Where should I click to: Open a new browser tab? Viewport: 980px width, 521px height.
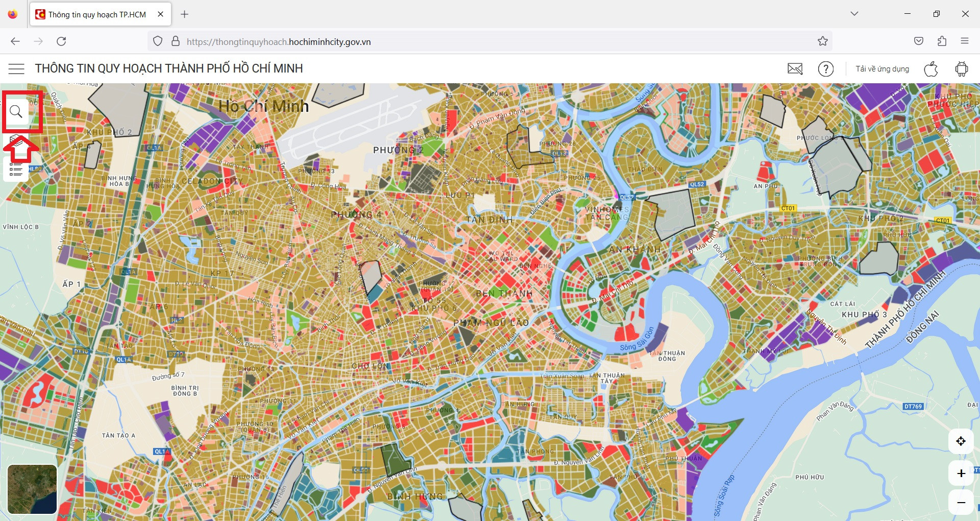(x=185, y=14)
